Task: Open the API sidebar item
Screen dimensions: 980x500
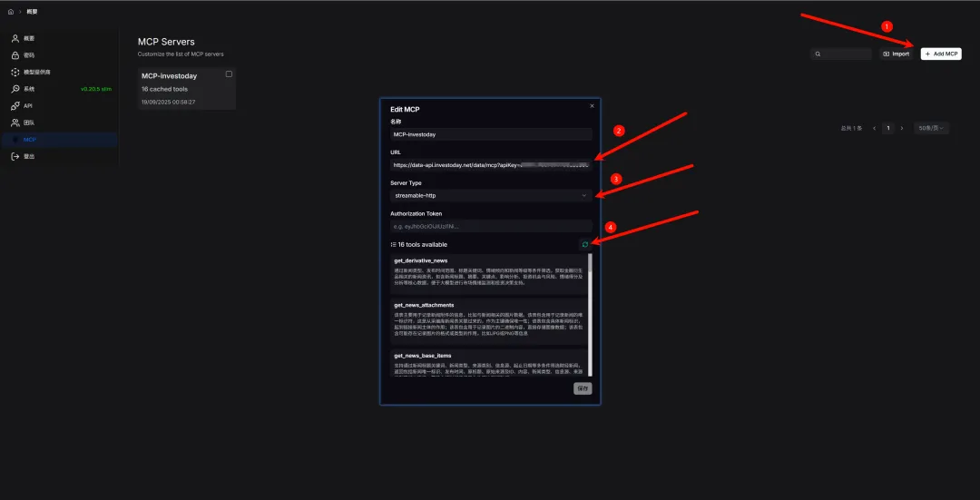Action: tap(61, 106)
